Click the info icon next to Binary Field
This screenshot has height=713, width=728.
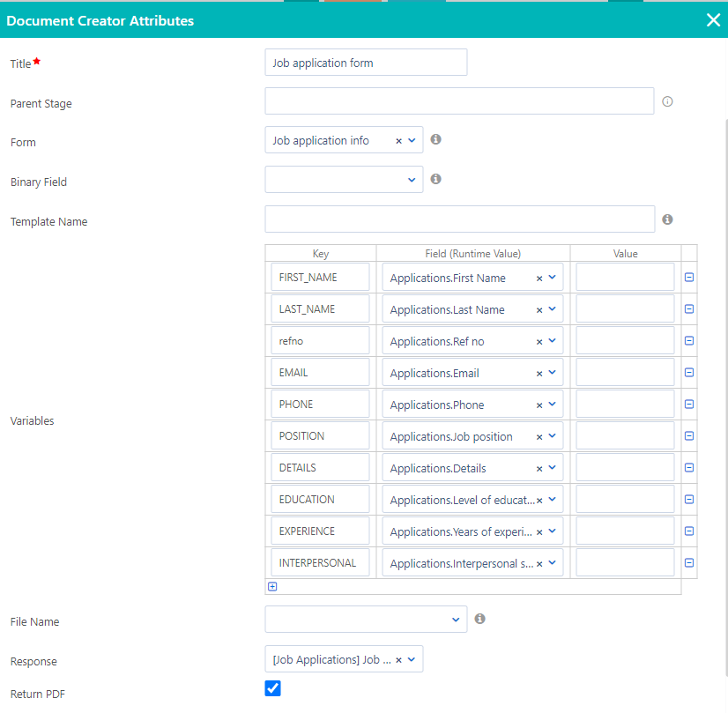point(435,179)
